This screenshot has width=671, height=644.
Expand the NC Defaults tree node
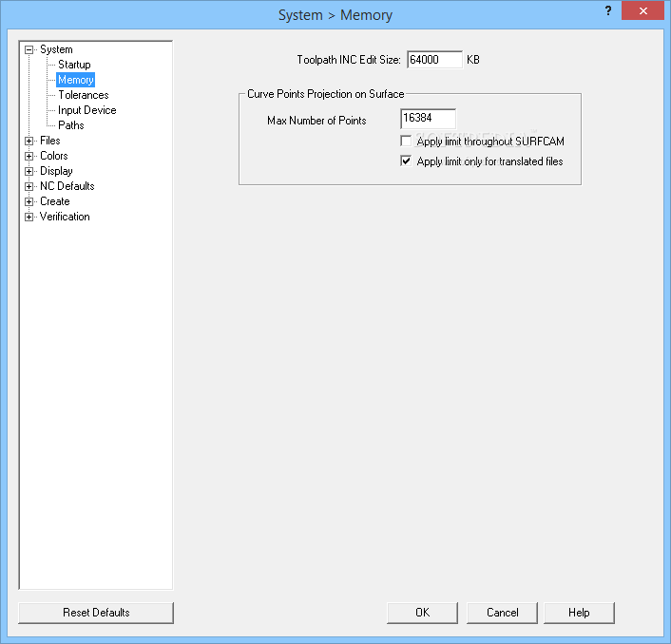tap(29, 186)
